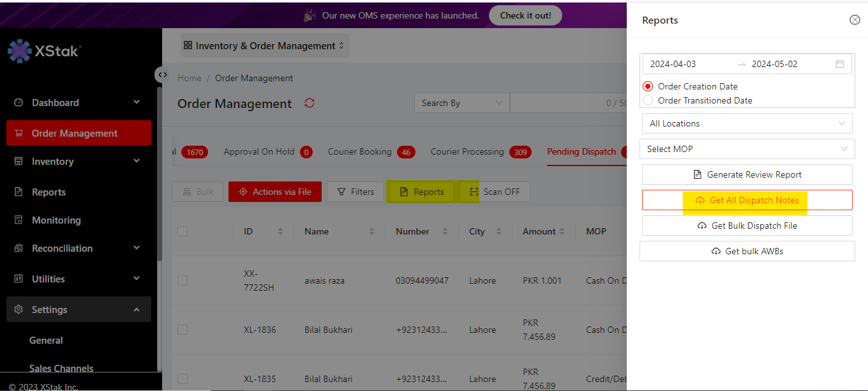Sort the Name column

point(371,231)
